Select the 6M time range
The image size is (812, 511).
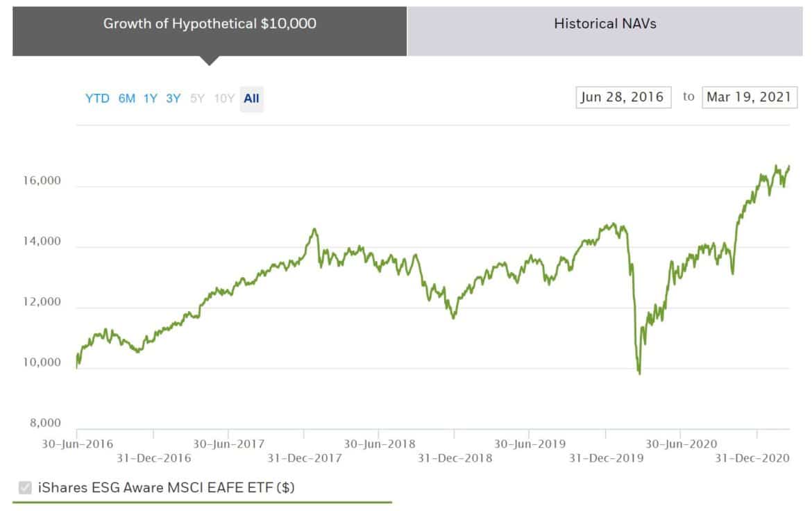[127, 99]
